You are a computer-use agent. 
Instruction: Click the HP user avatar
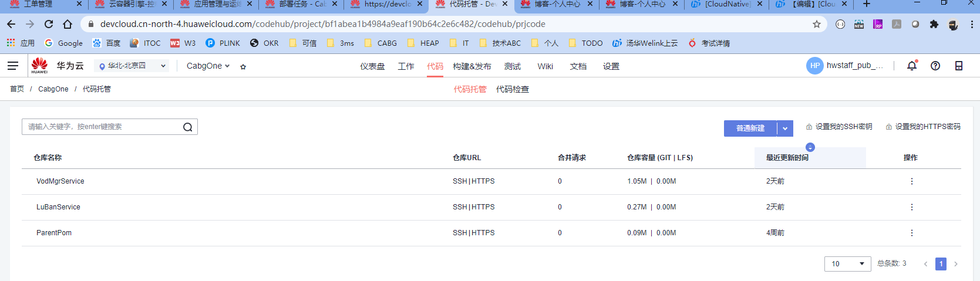(814, 66)
